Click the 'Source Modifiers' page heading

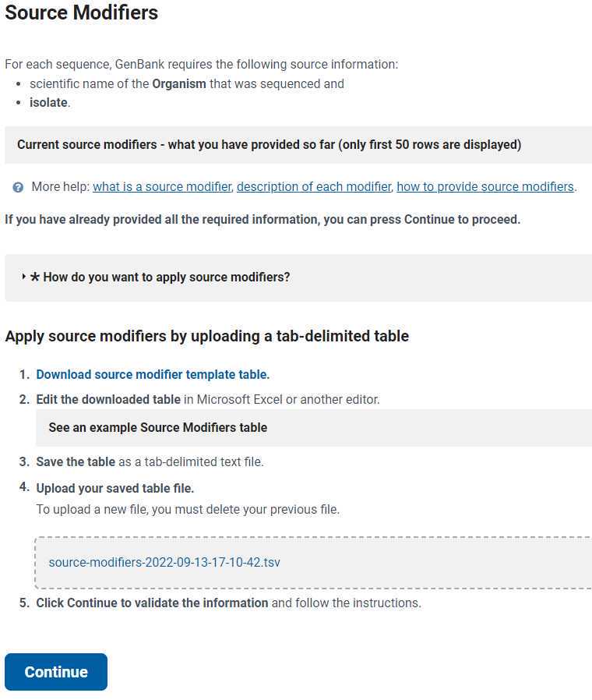coord(81,12)
